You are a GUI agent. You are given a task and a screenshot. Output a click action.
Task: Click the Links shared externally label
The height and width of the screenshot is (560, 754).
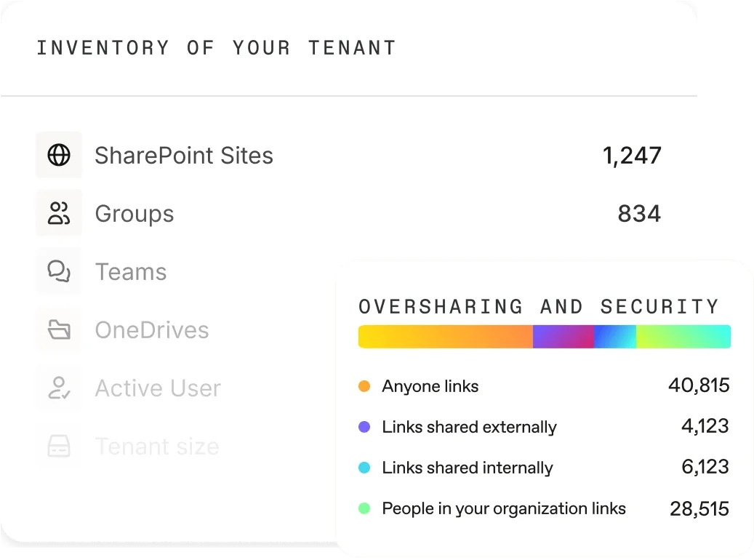coord(469,427)
